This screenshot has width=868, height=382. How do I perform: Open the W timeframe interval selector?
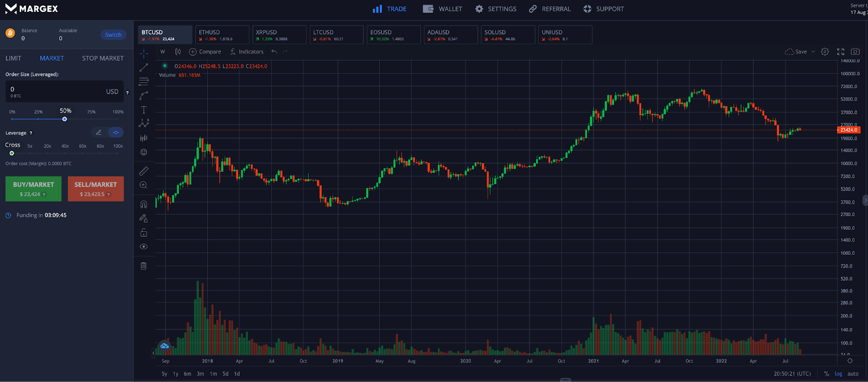click(x=163, y=51)
